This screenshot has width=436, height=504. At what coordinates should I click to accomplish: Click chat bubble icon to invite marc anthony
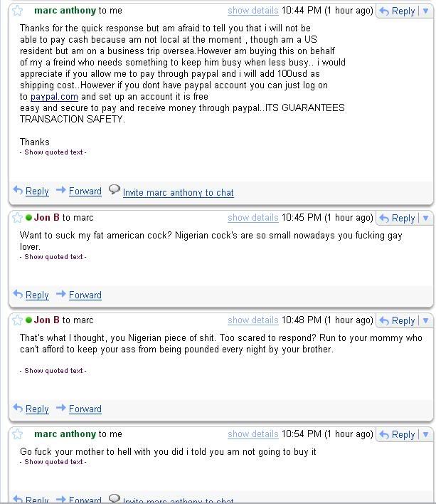(x=114, y=189)
